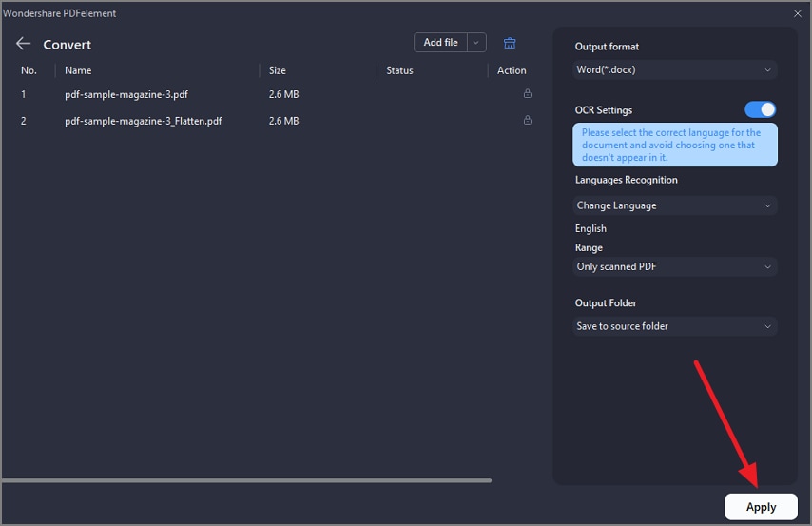Click the Apply button
Viewport: 812px width, 526px height.
[x=761, y=507]
